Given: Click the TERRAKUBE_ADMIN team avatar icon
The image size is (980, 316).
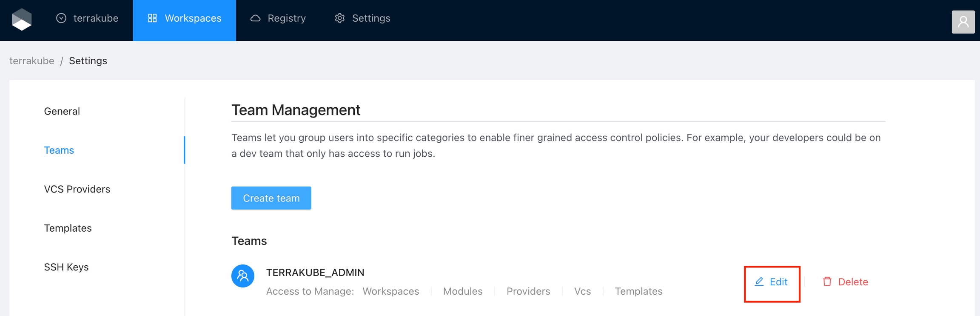Looking at the screenshot, I should [243, 276].
